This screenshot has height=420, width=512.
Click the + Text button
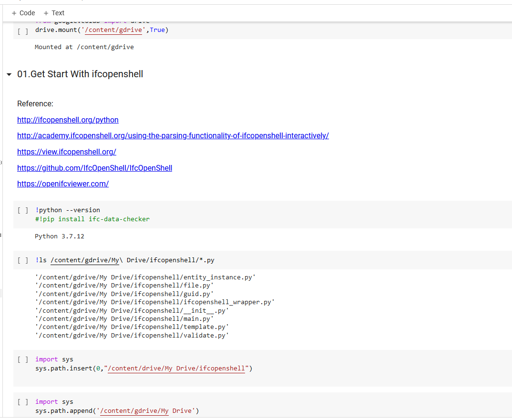54,13
